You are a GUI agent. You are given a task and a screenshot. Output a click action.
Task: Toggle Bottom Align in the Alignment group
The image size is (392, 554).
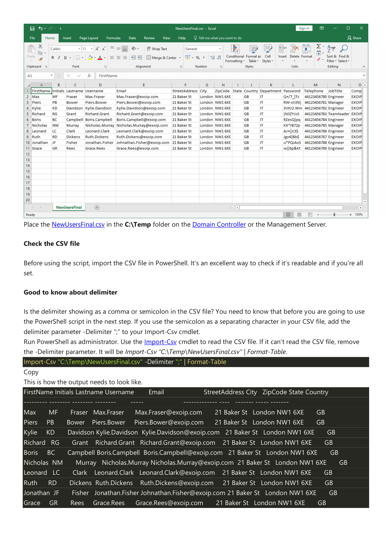[125, 49]
